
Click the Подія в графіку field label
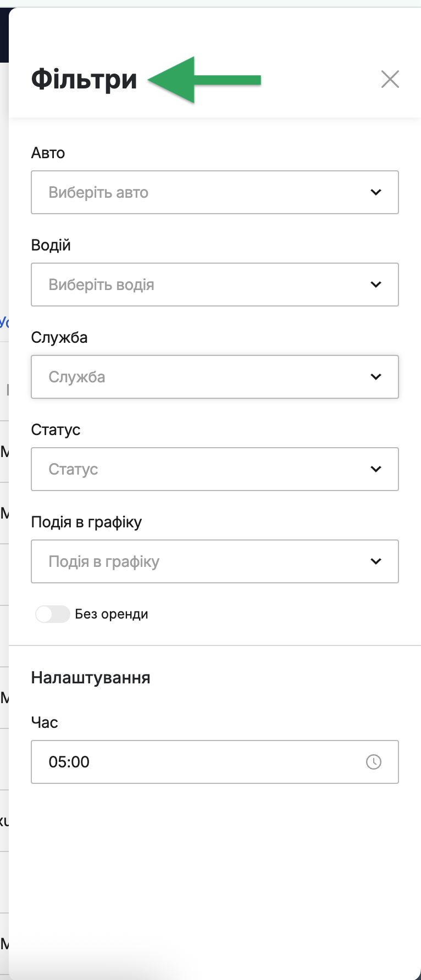[x=87, y=522]
